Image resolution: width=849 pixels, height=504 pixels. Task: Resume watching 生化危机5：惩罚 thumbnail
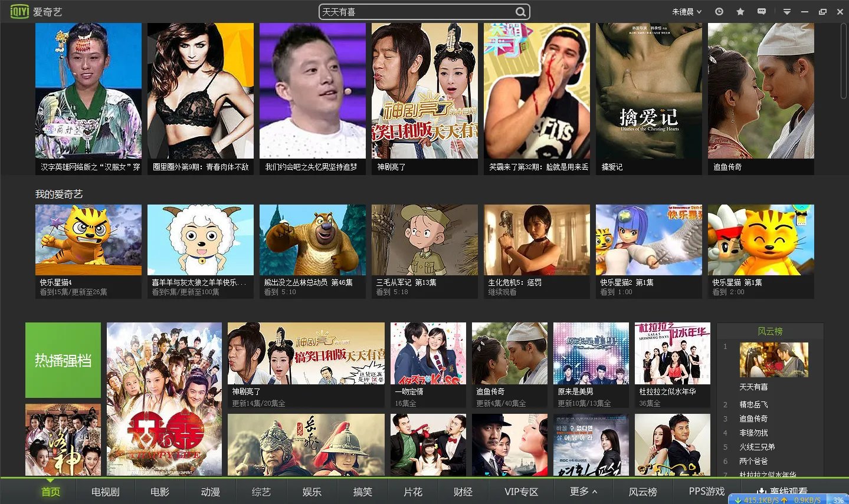(x=536, y=240)
